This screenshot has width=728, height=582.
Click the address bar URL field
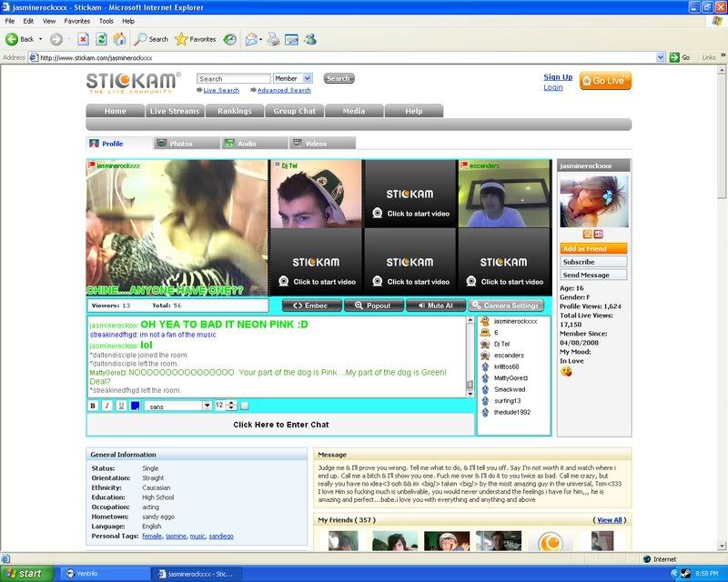coord(346,57)
